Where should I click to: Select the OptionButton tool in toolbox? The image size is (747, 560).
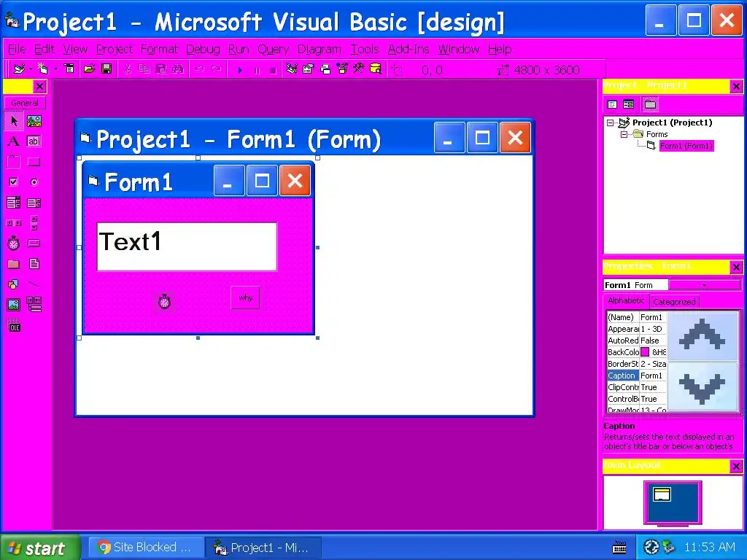pos(34,182)
